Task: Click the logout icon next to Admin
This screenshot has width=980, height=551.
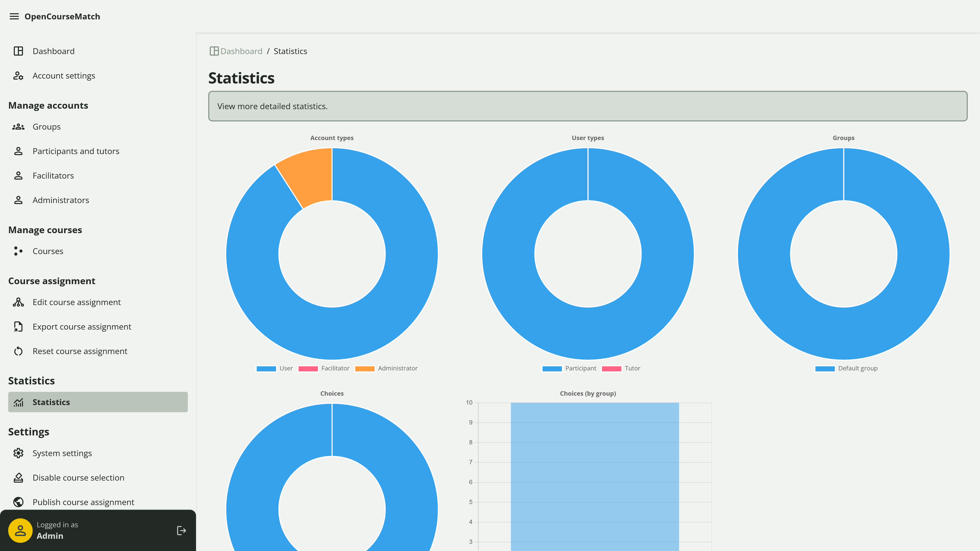Action: click(181, 531)
